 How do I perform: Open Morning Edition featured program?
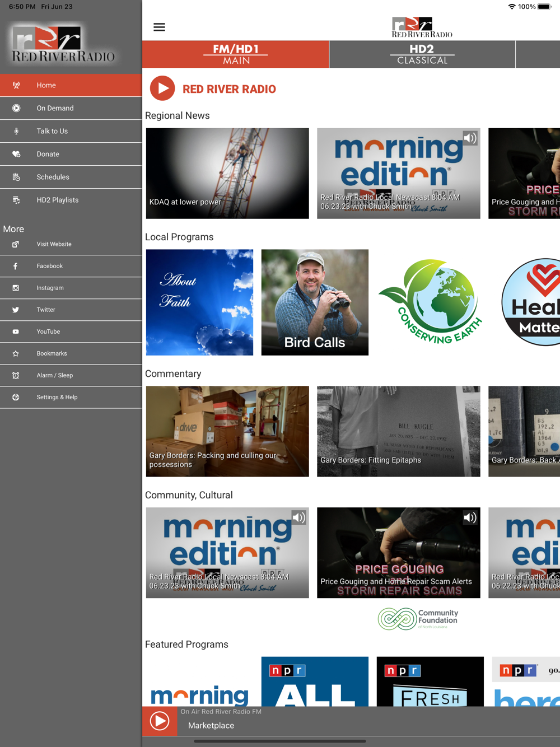(x=199, y=681)
